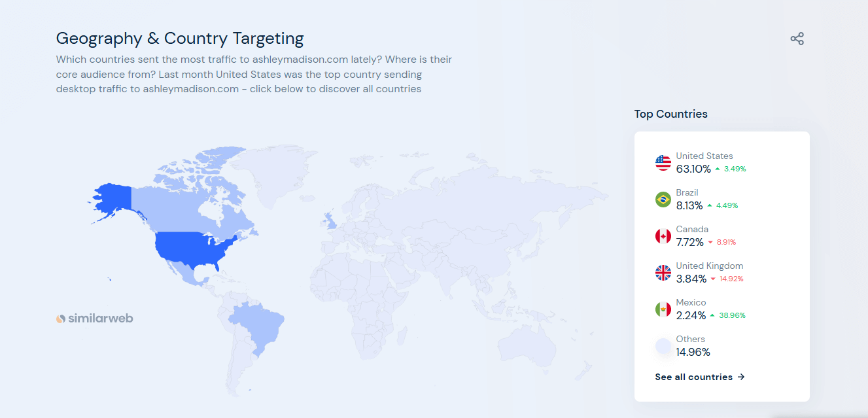Click the 14.96% Others value
Screen dimensions: 868x418
693,352
